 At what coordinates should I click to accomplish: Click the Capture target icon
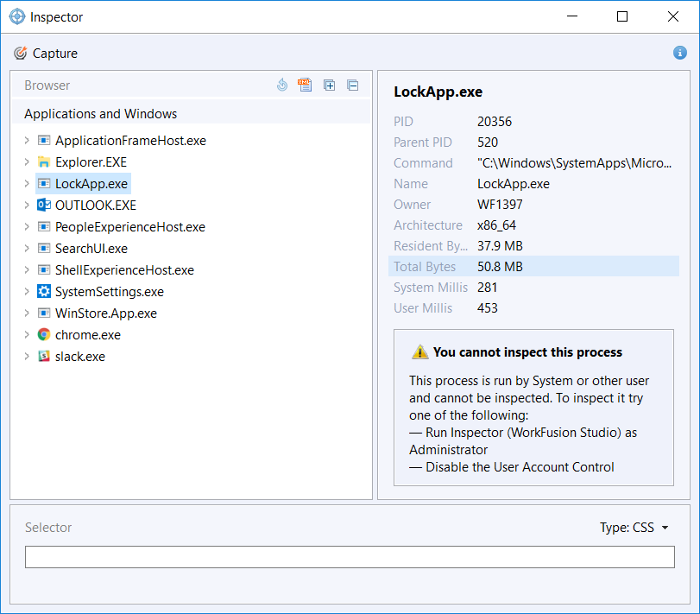[20, 54]
